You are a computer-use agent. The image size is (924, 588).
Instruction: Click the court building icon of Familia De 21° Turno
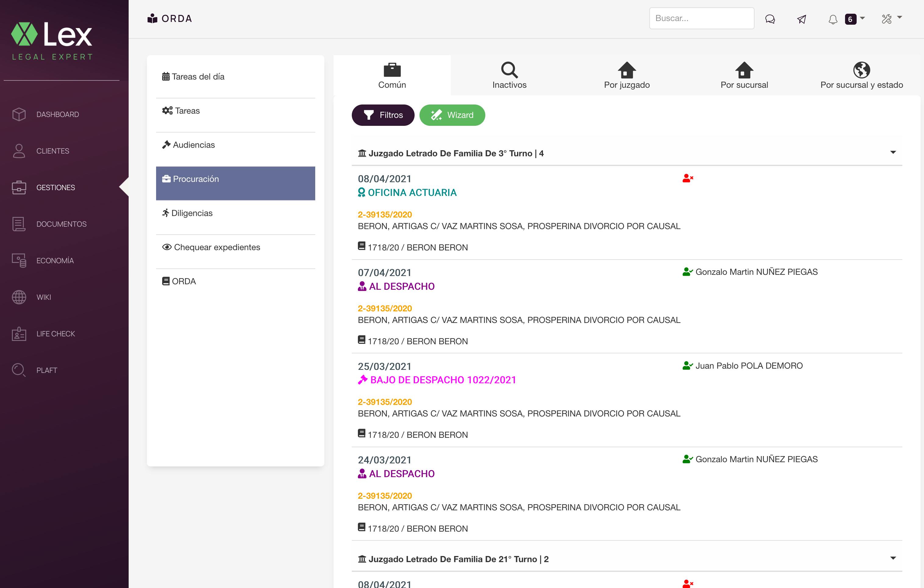(x=362, y=559)
